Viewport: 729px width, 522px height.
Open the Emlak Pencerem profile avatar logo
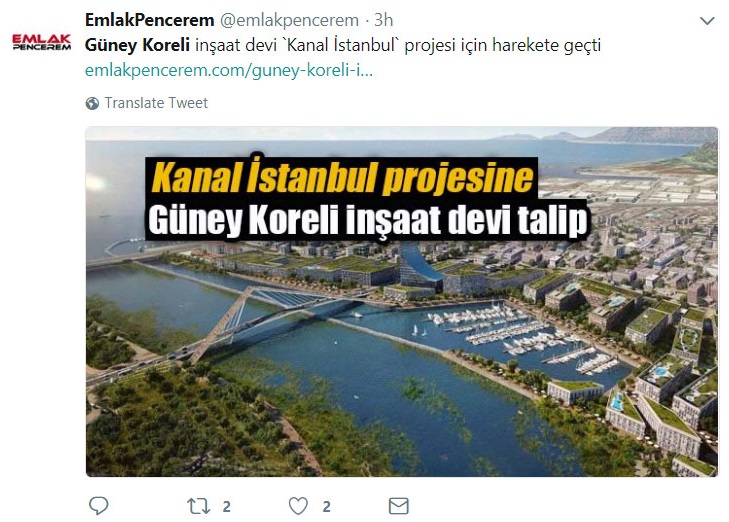click(41, 42)
